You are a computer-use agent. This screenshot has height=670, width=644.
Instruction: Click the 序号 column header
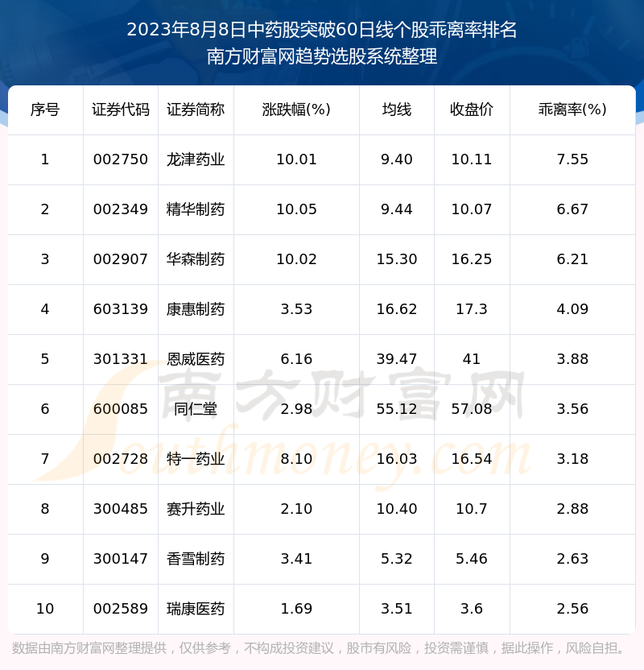point(45,110)
